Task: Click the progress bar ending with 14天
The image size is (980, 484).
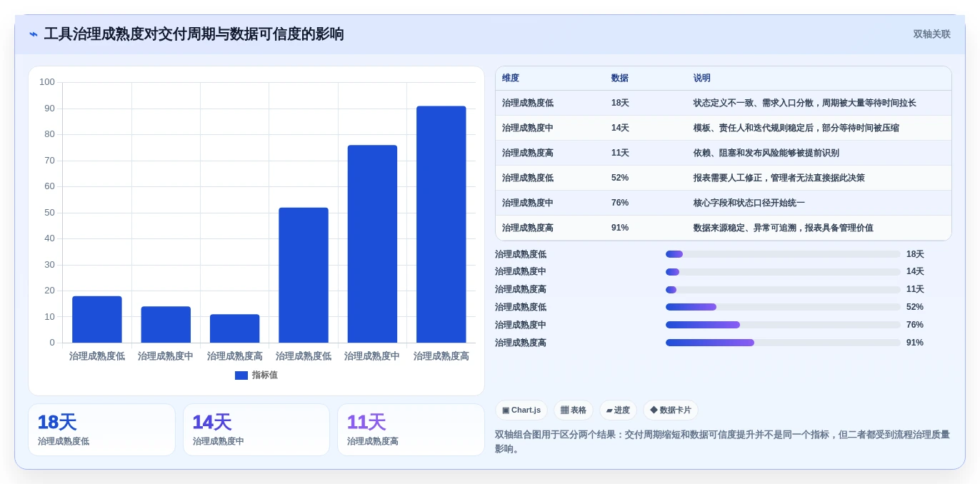Action: point(783,272)
